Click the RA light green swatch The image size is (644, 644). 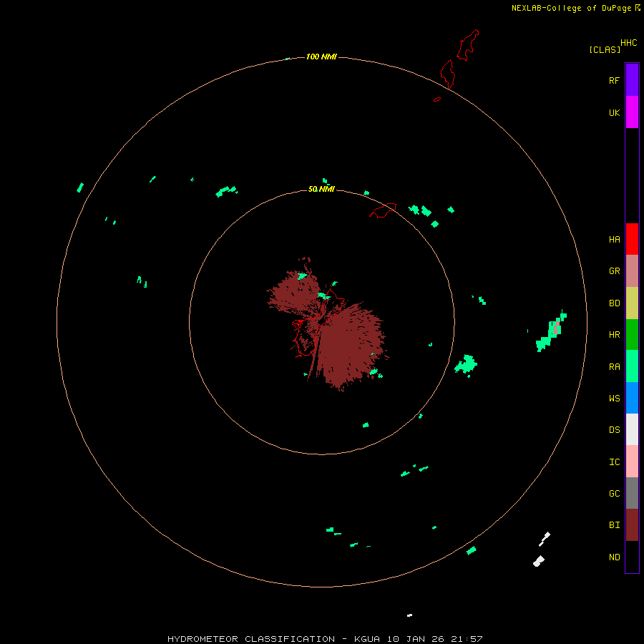pyautogui.click(x=632, y=366)
